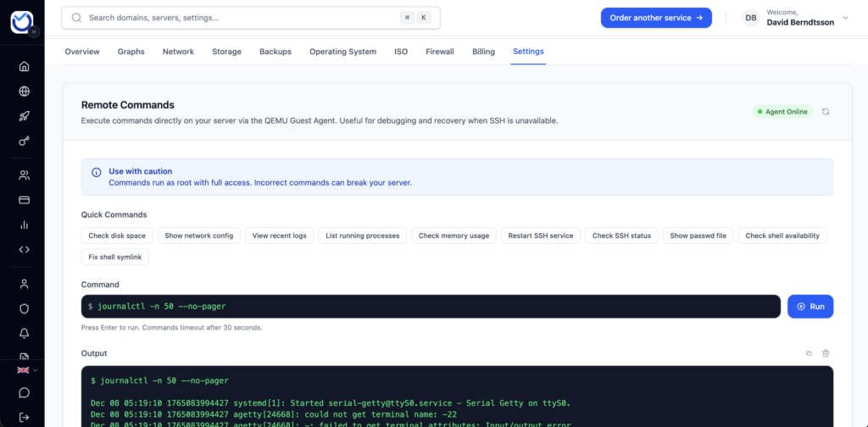Open the Backups tab
This screenshot has height=427, width=868.
click(275, 52)
